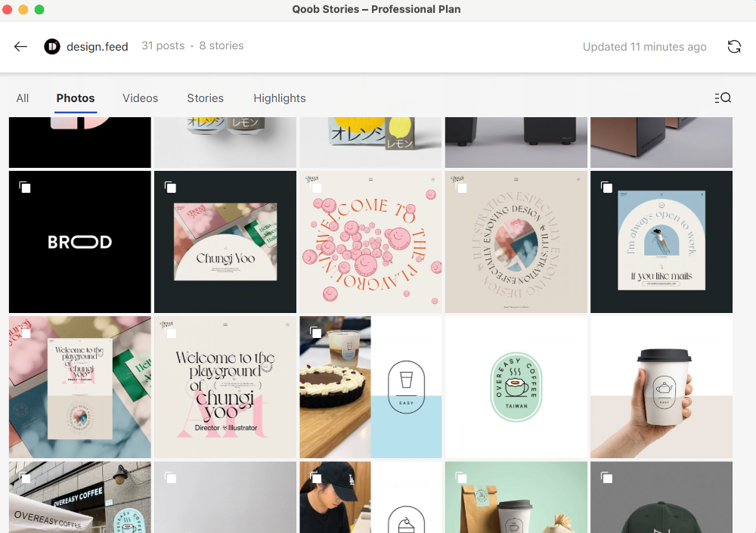Open the search filter icon
This screenshot has height=533, width=756.
click(x=722, y=98)
